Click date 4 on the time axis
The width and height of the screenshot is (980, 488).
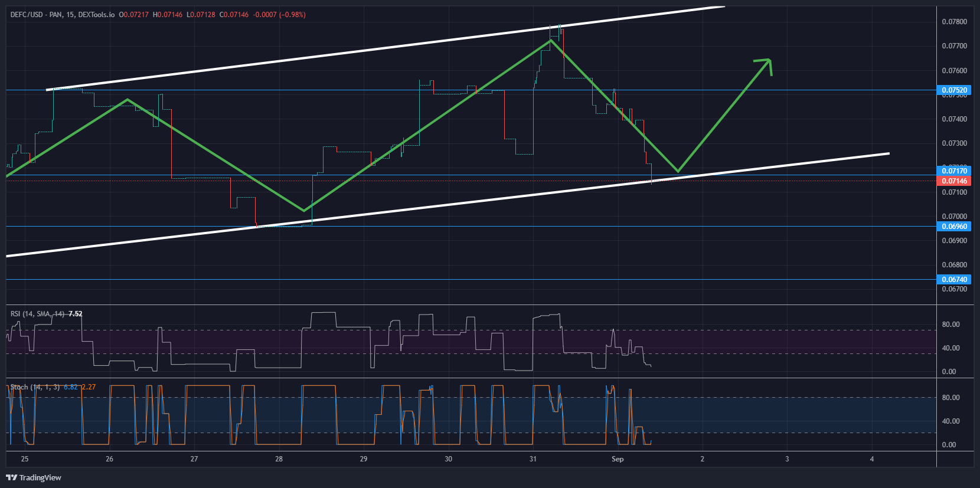tap(872, 459)
